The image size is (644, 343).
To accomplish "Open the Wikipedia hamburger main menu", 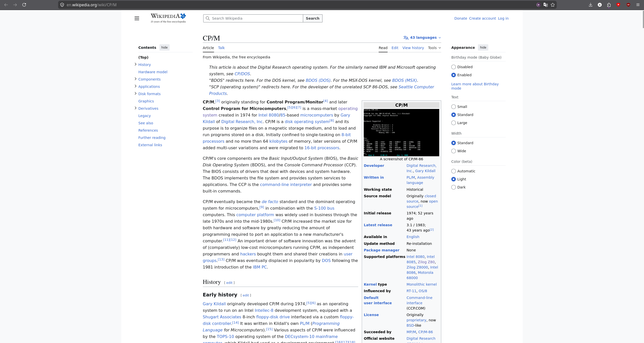I will (x=137, y=18).
